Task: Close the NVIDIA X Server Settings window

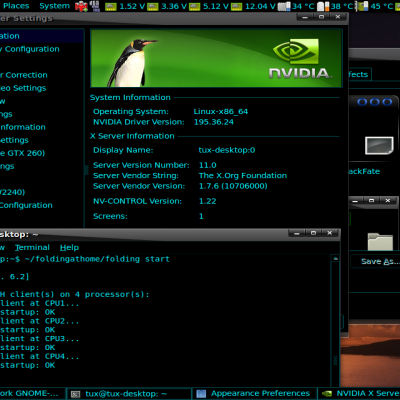Action: tap(338, 17)
